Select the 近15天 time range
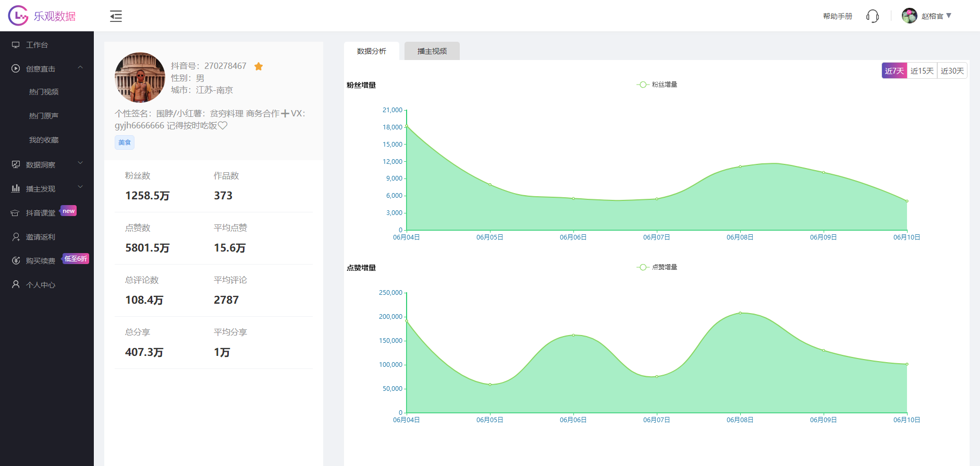 (x=922, y=70)
